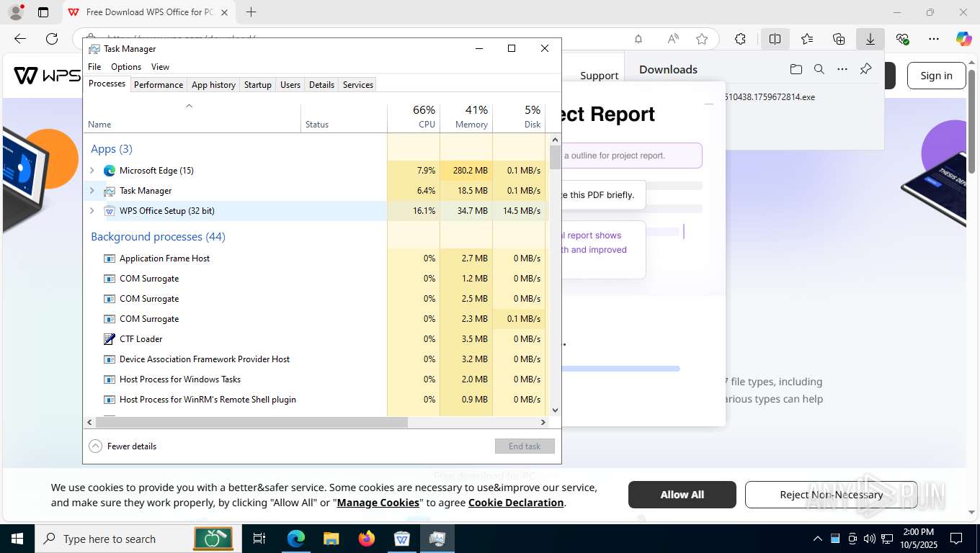Viewport: 980px width, 553px height.
Task: Open Edge tab actions menu icon
Action: [43, 12]
